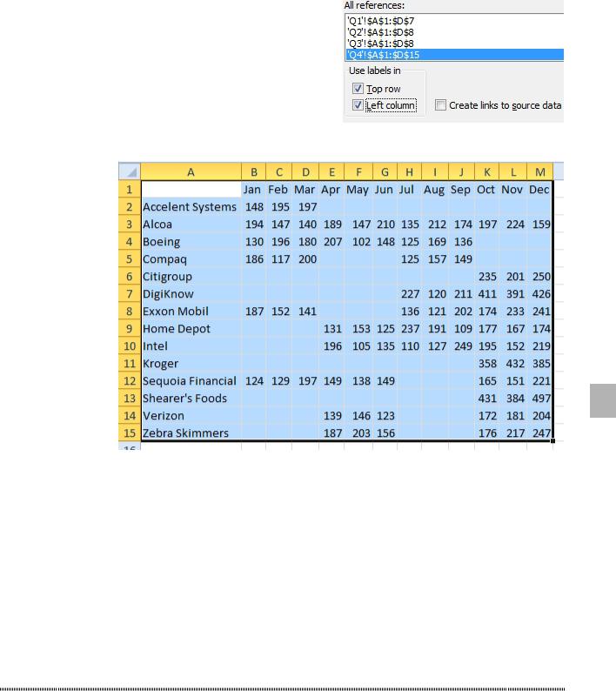
Task: Select the 'Q4'!$A$1:$D$15 reference
Action: tap(454, 55)
